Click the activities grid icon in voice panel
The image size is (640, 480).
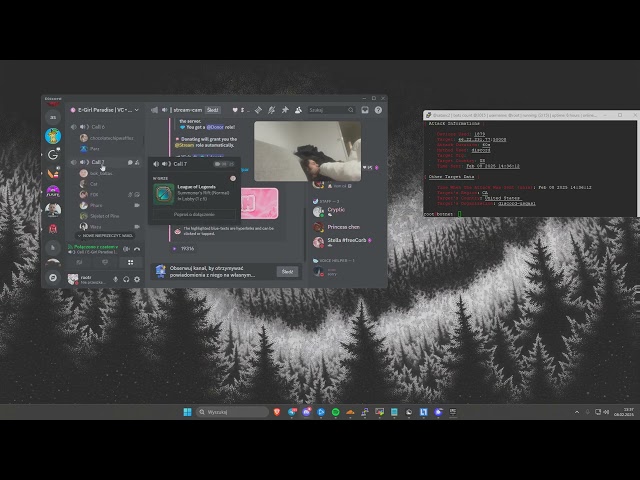coord(130,262)
